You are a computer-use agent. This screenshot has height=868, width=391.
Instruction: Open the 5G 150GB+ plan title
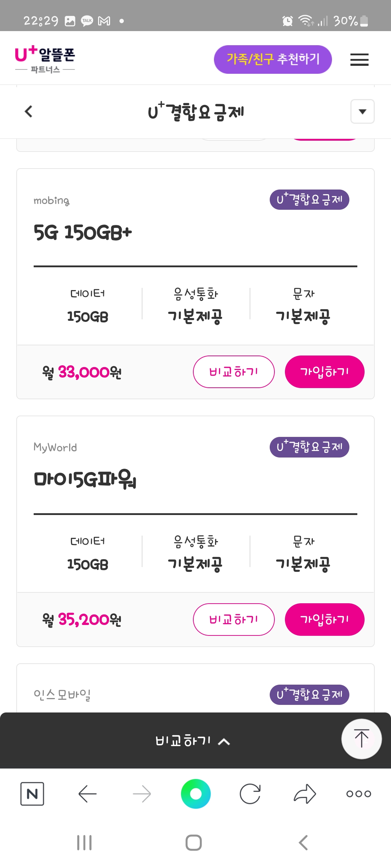83,232
